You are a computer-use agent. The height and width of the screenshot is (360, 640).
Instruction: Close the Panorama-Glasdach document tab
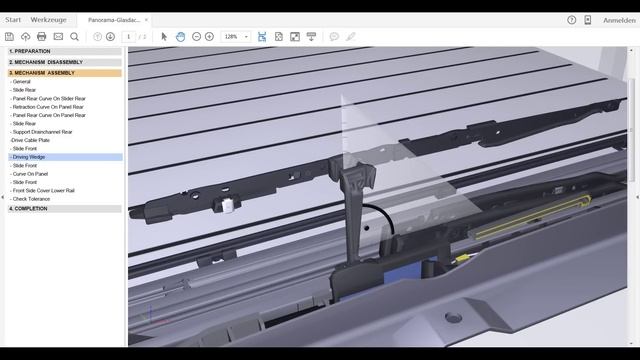pyautogui.click(x=146, y=20)
